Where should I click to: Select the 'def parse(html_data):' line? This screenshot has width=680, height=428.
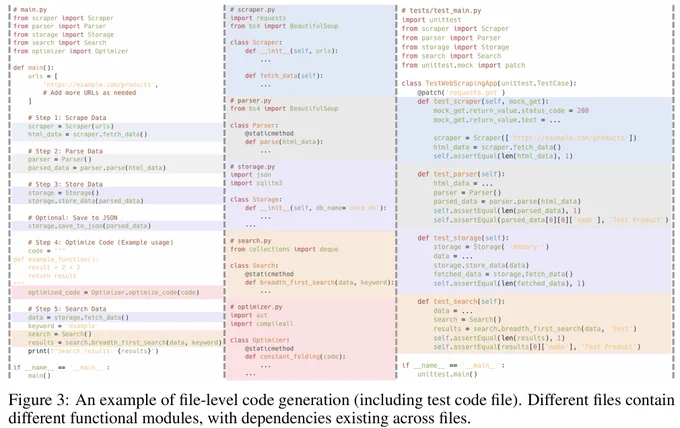[x=284, y=142]
